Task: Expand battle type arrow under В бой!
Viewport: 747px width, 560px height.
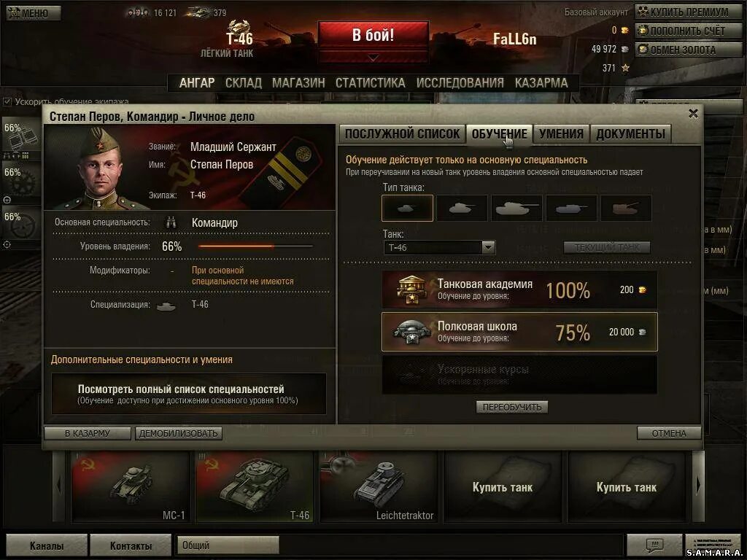Action: coord(373,58)
